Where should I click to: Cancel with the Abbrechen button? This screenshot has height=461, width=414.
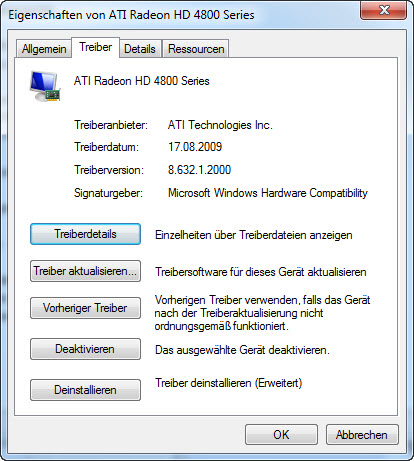coord(362,435)
